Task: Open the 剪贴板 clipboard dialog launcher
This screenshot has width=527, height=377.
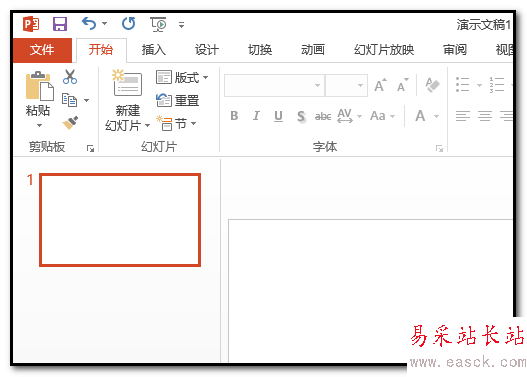Action: tap(90, 148)
